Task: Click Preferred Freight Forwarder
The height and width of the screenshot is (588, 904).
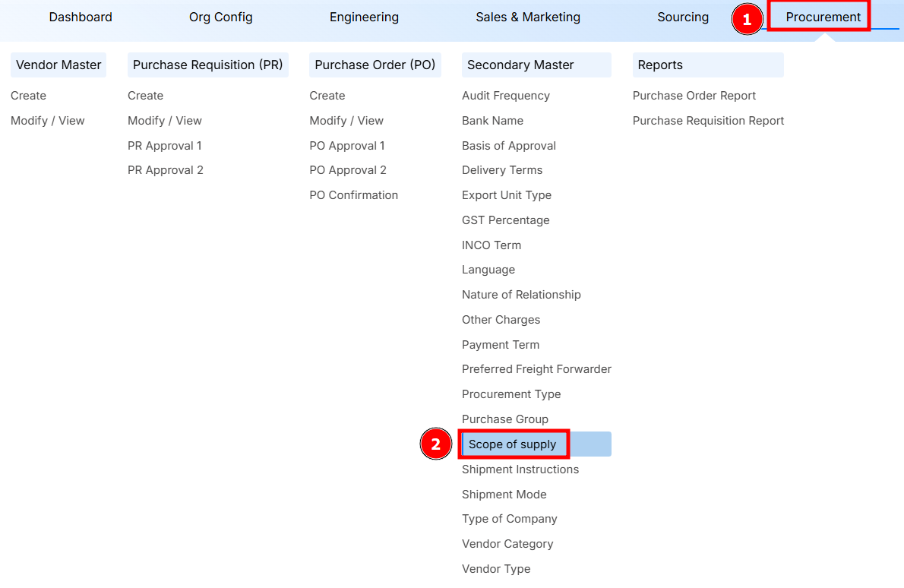Action: [x=536, y=369]
